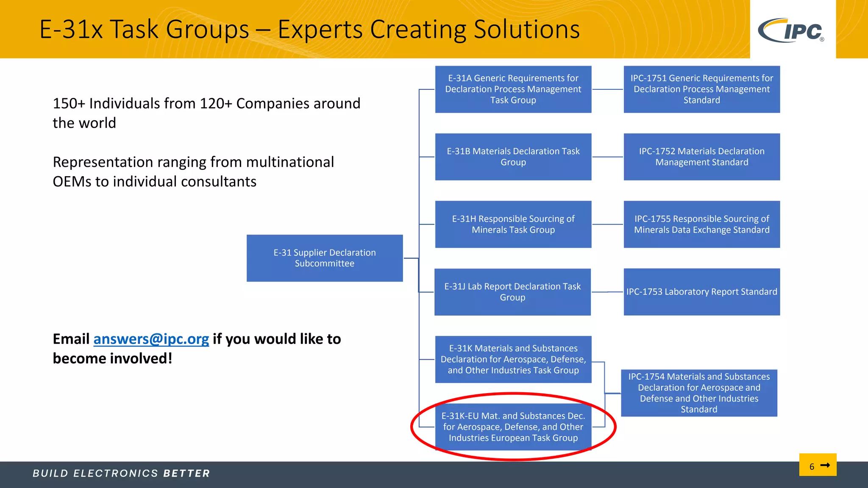868x488 pixels.
Task: Click the IPC-1751 Generic Requirements Standard box
Action: pyautogui.click(x=702, y=89)
